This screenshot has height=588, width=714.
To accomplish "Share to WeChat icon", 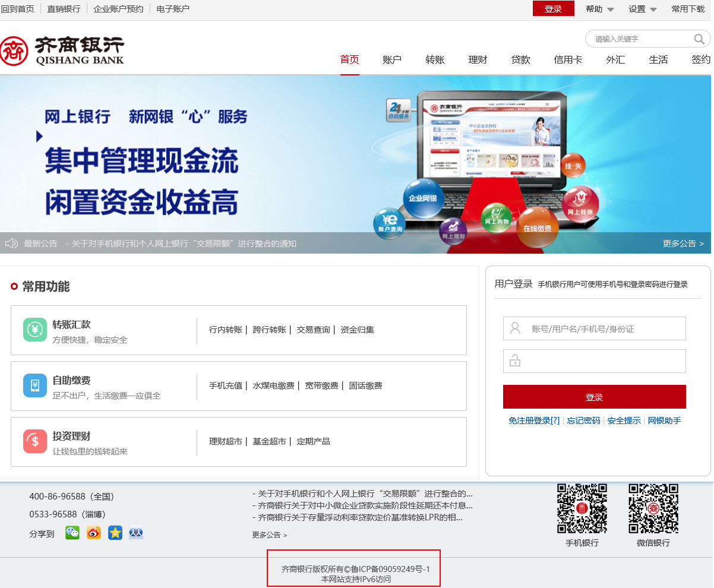I will pyautogui.click(x=72, y=533).
